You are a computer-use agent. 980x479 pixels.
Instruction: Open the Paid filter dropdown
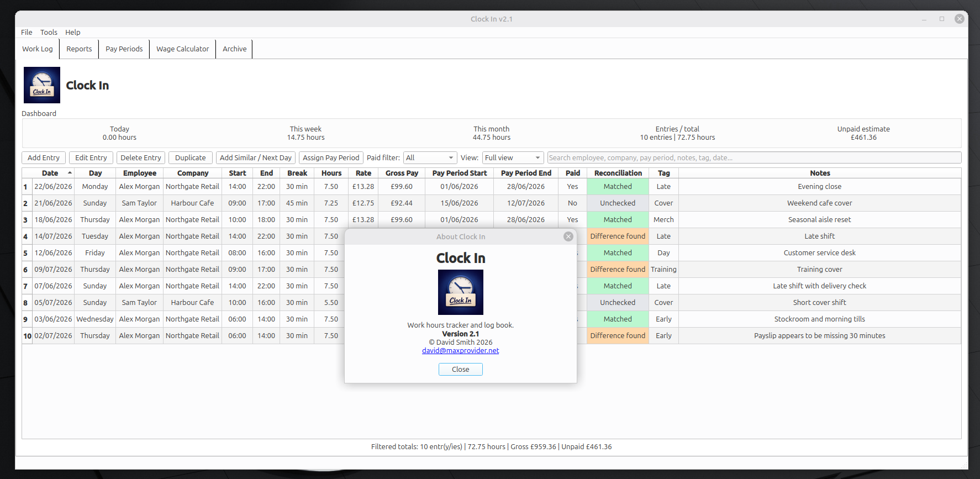[430, 158]
